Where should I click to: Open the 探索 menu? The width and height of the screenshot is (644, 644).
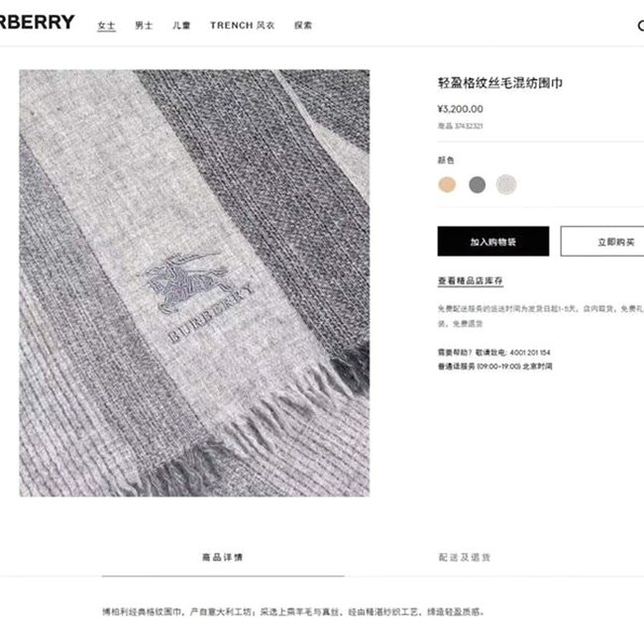pos(303,26)
